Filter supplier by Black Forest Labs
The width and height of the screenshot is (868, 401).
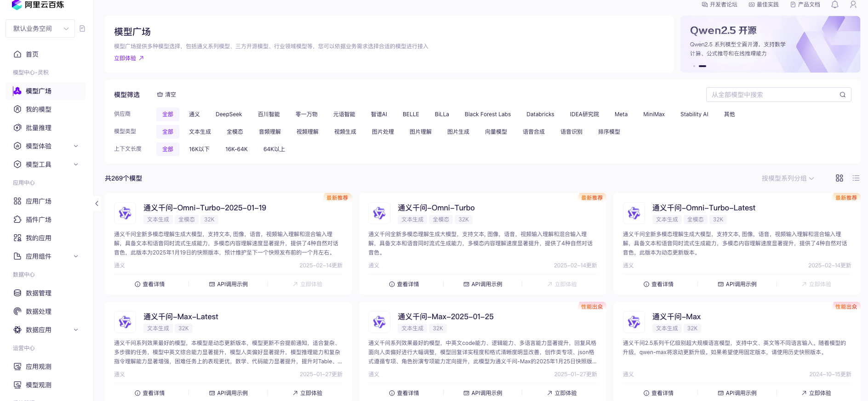click(x=488, y=114)
